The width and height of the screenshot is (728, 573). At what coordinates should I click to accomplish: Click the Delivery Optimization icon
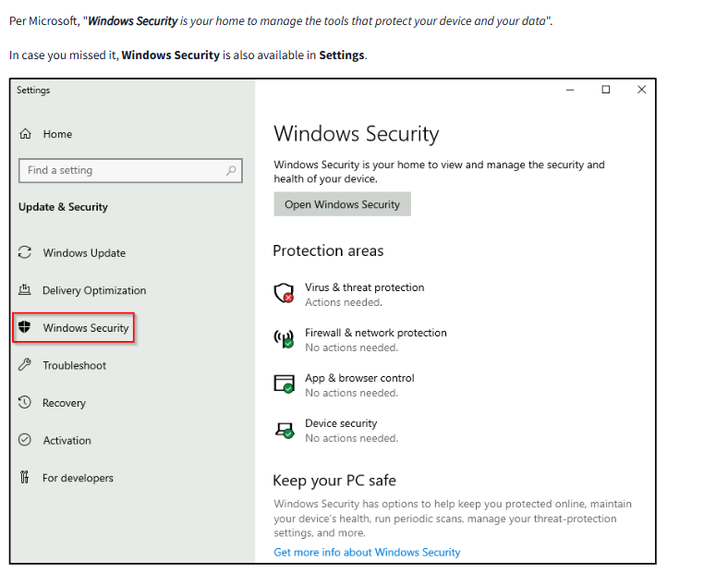tap(25, 290)
